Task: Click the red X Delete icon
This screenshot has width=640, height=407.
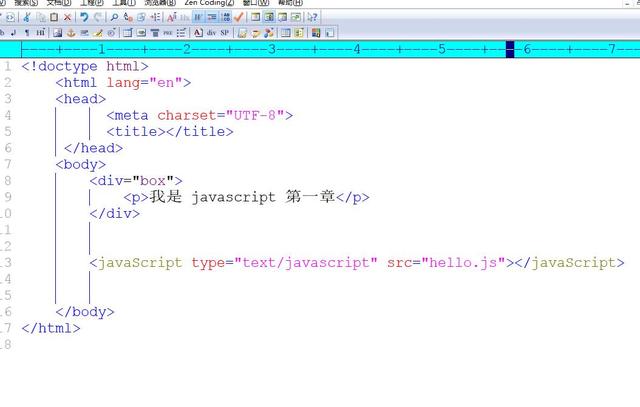Action: pos(67,17)
